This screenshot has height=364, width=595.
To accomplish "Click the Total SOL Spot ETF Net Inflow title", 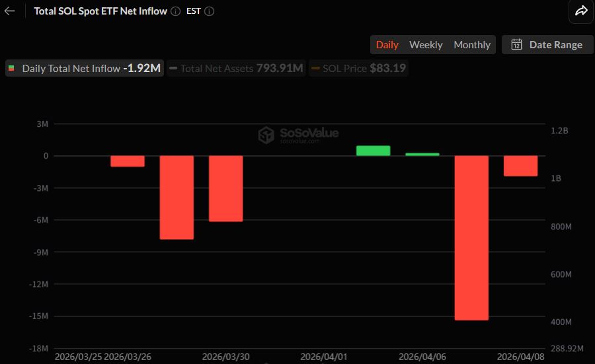I will [100, 11].
